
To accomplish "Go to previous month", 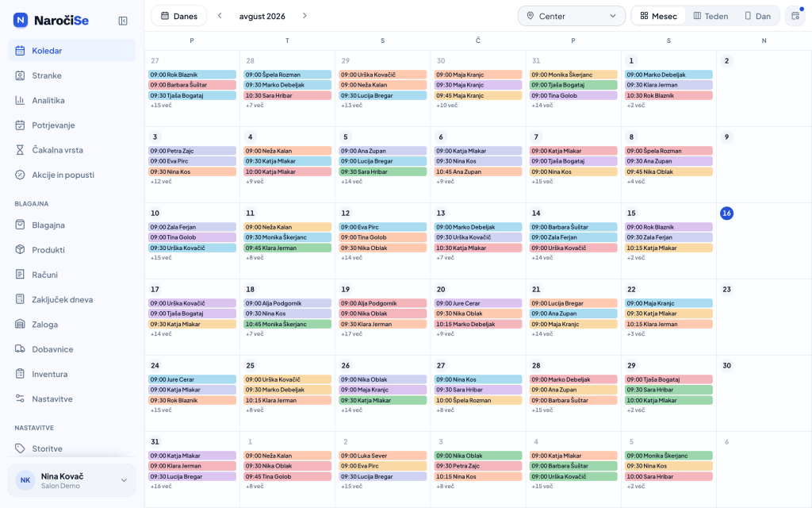I will click(220, 16).
